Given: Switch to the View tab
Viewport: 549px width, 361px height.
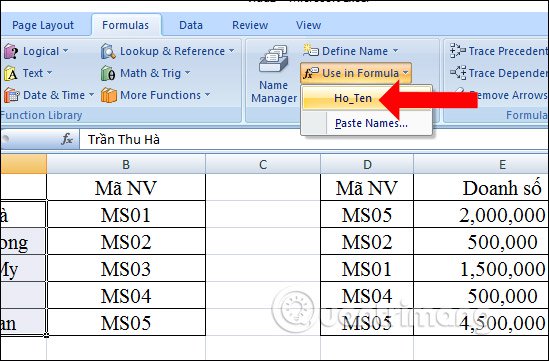Looking at the screenshot, I should 308,25.
